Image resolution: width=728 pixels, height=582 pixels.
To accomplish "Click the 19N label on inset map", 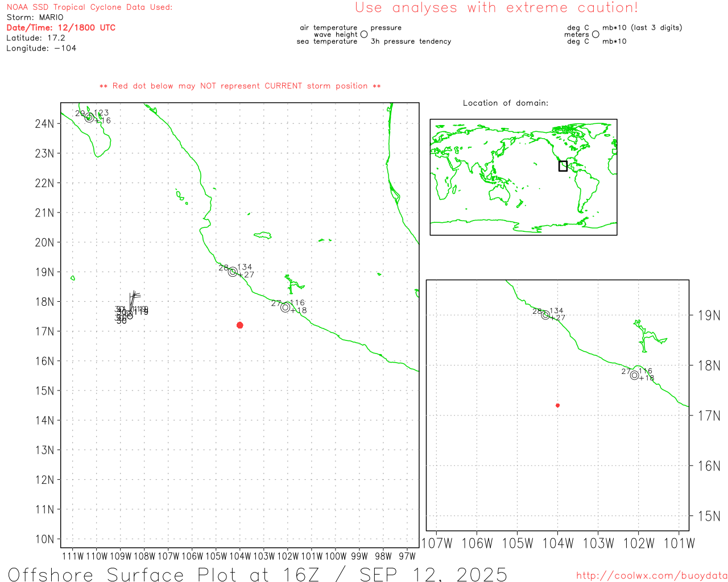I will coord(709,315).
